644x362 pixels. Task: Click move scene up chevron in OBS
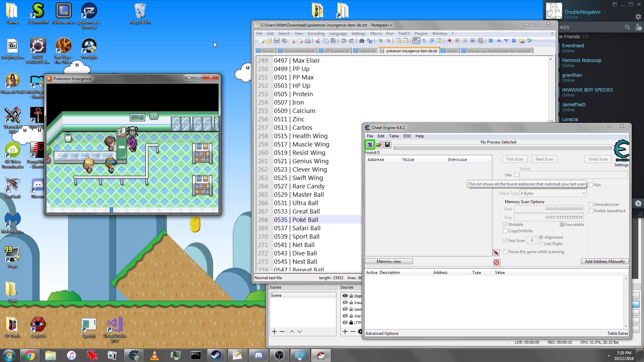pos(292,331)
